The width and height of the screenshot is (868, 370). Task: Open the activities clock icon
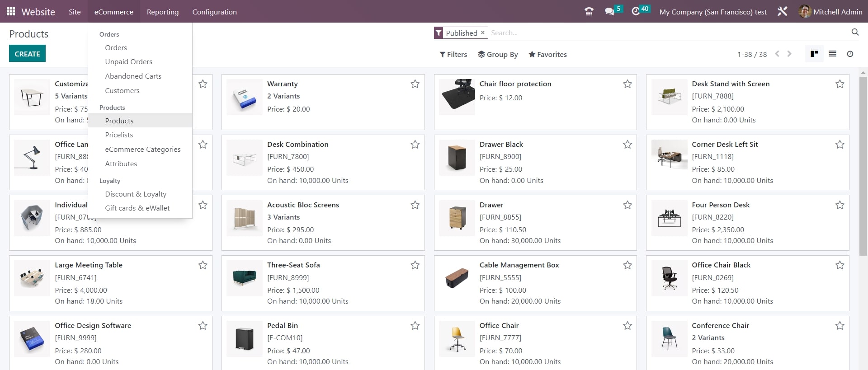tap(636, 12)
